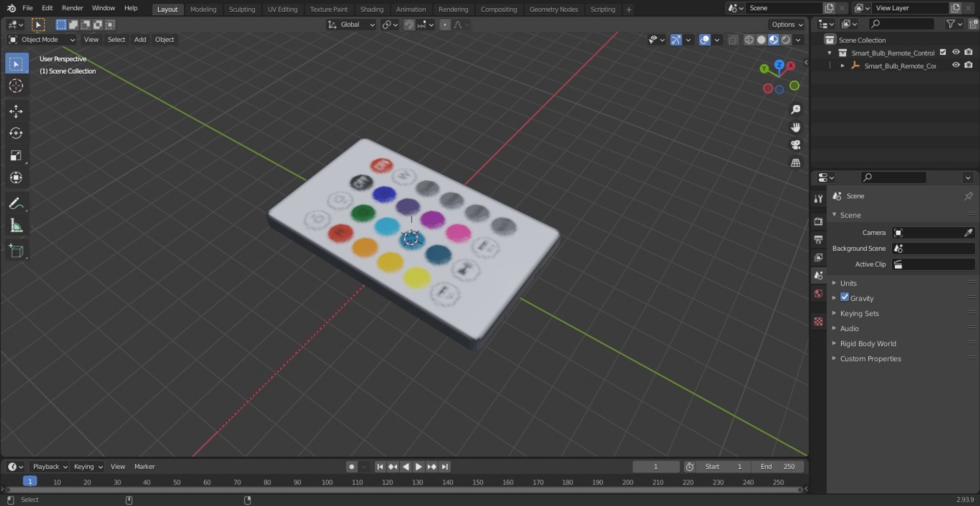Viewport: 980px width, 506px height.
Task: Toggle viewport overlays display
Action: click(705, 40)
